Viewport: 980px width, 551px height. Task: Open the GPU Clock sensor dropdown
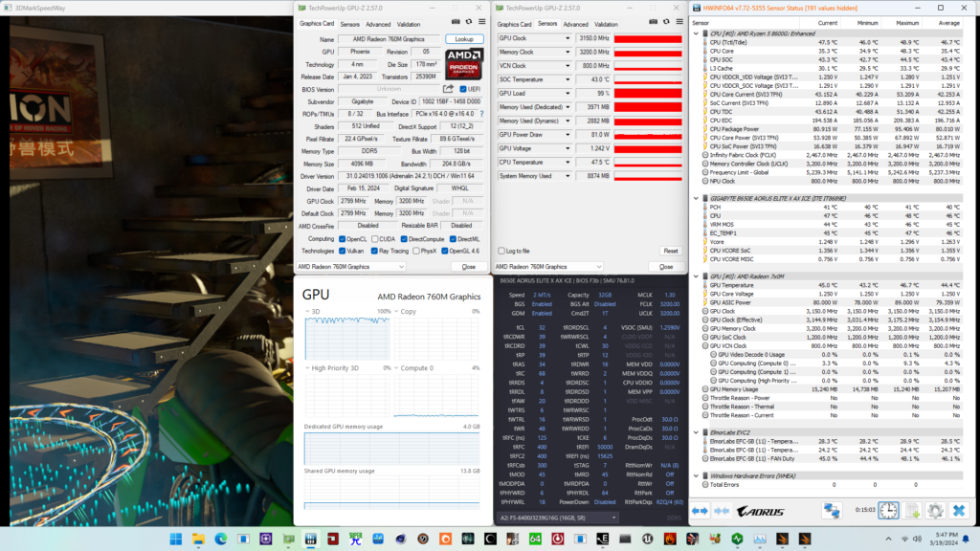click(568, 38)
